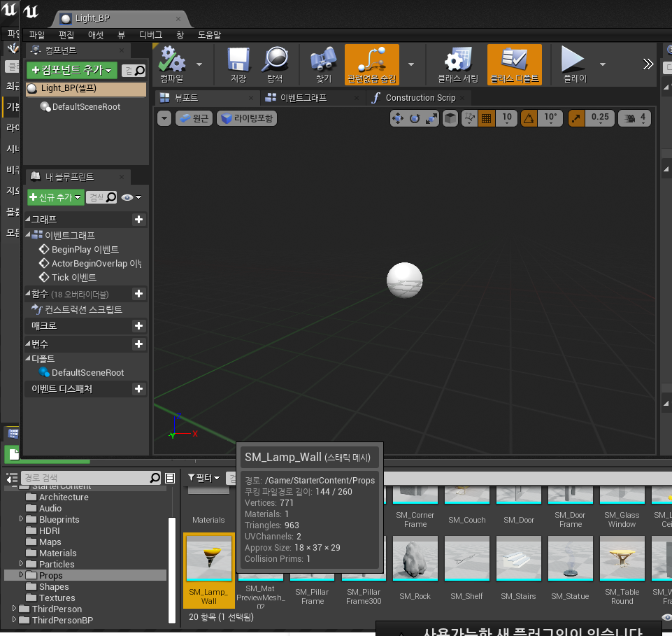Toggle surface snapping icon
Screen dimensions: 672x636
click(470, 118)
